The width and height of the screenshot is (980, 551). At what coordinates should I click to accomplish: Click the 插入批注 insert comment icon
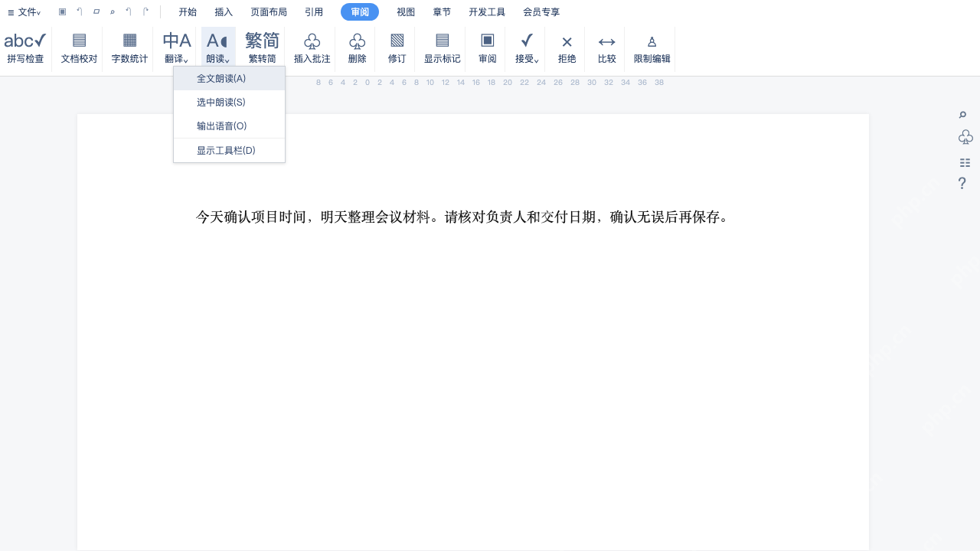312,41
